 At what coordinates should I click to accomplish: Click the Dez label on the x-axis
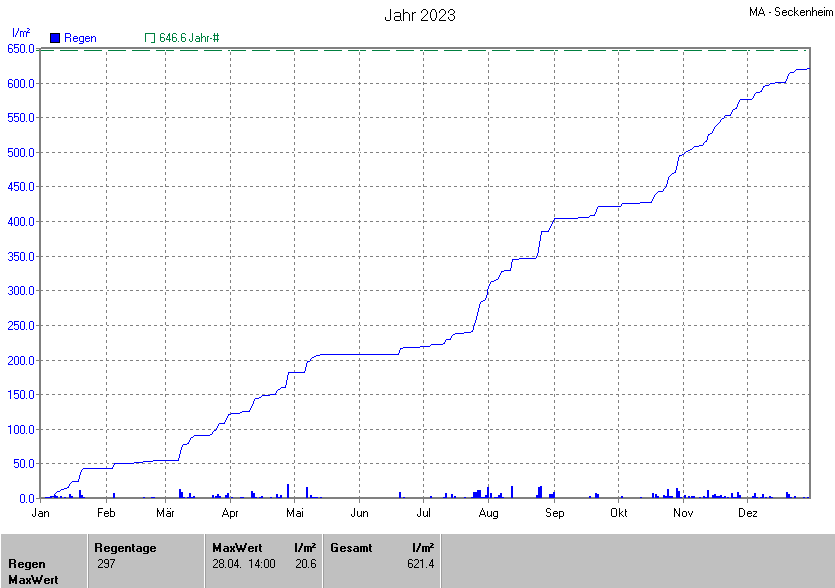tap(747, 513)
